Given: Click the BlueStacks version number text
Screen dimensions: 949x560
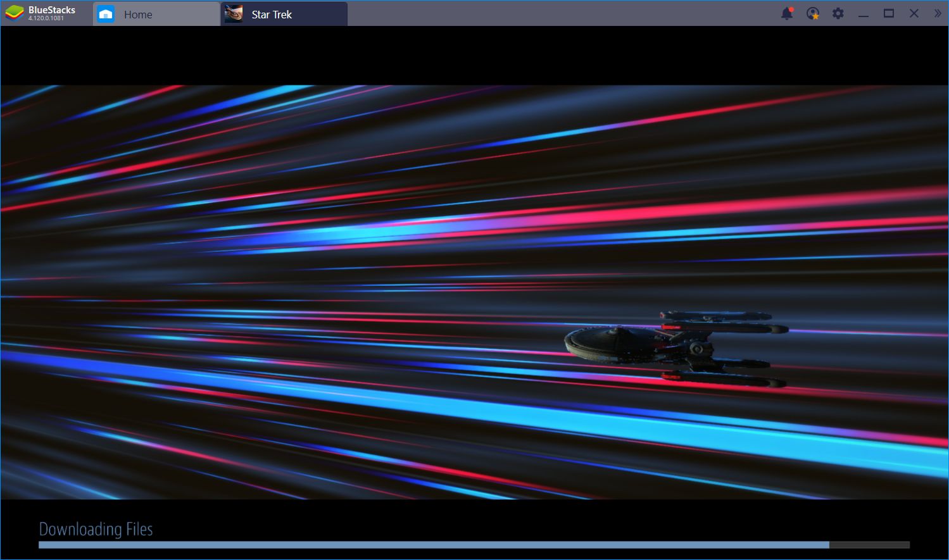Looking at the screenshot, I should click(x=46, y=18).
